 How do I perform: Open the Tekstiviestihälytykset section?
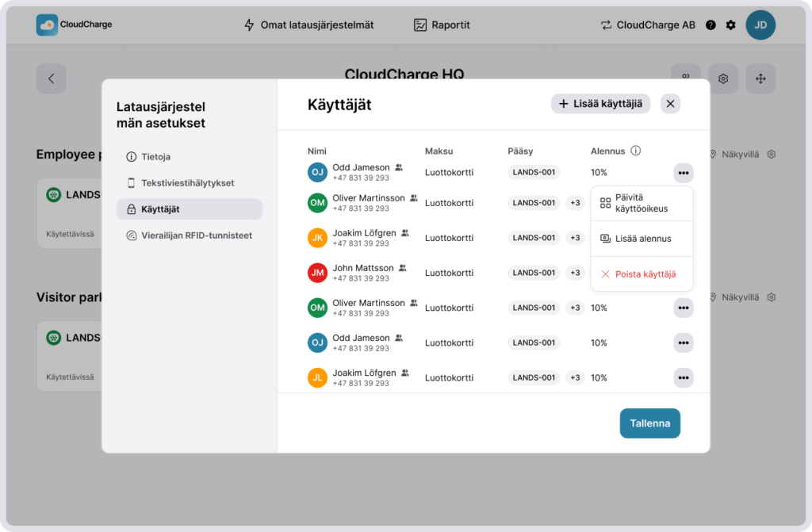click(187, 183)
